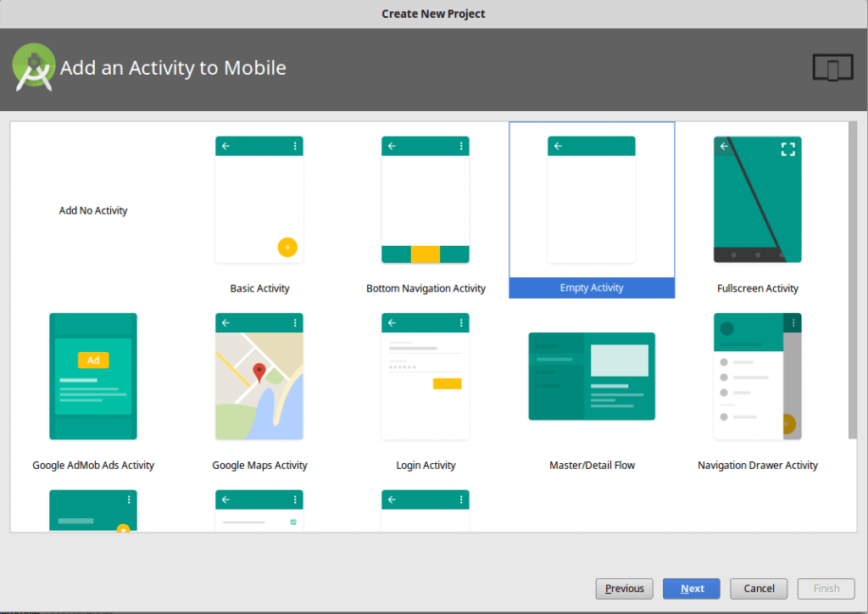Select the Add No Activity option
Screen dimensions: 868x614
click(93, 210)
